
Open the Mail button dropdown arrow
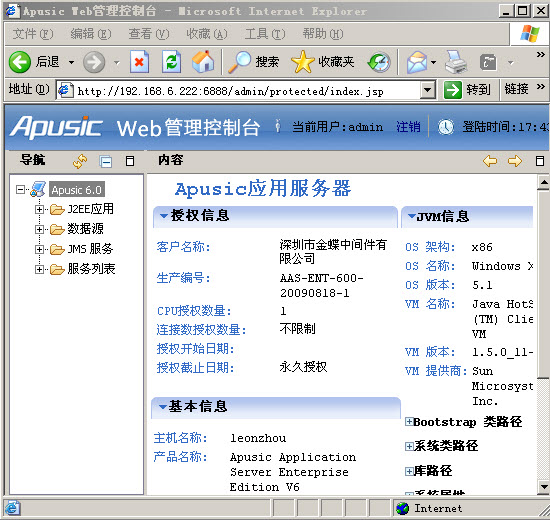[x=434, y=62]
